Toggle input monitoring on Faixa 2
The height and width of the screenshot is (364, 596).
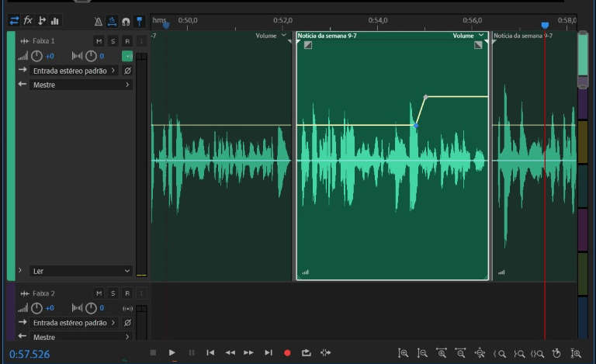[141, 293]
